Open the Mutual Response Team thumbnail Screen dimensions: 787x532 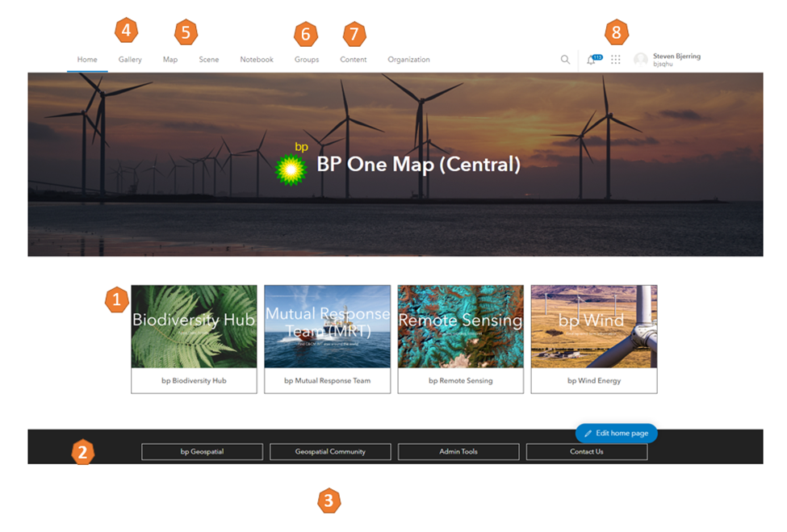pyautogui.click(x=327, y=327)
